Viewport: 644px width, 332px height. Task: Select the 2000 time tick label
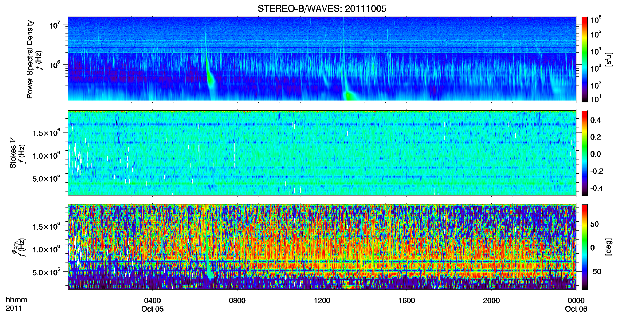pyautogui.click(x=491, y=301)
